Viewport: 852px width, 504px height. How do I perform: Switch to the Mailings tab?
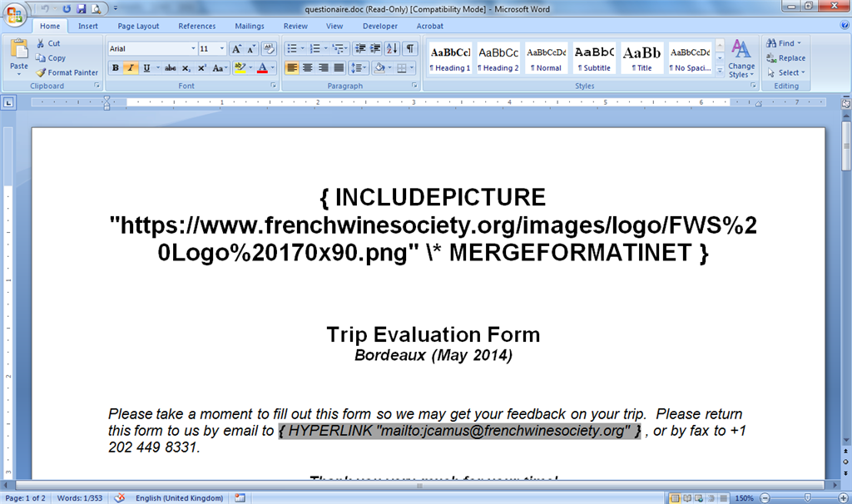click(x=250, y=26)
